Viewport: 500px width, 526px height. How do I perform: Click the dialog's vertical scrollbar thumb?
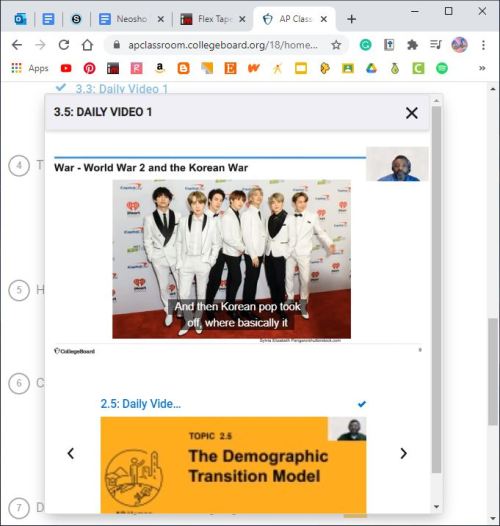[436, 290]
